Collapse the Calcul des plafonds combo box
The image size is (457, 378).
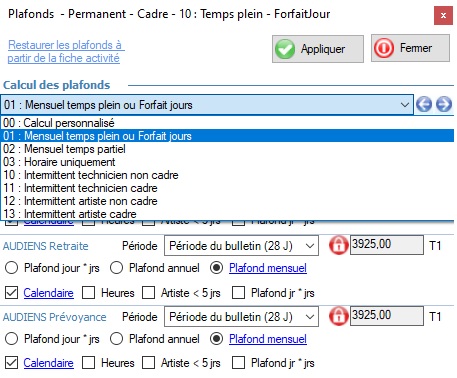tap(405, 105)
